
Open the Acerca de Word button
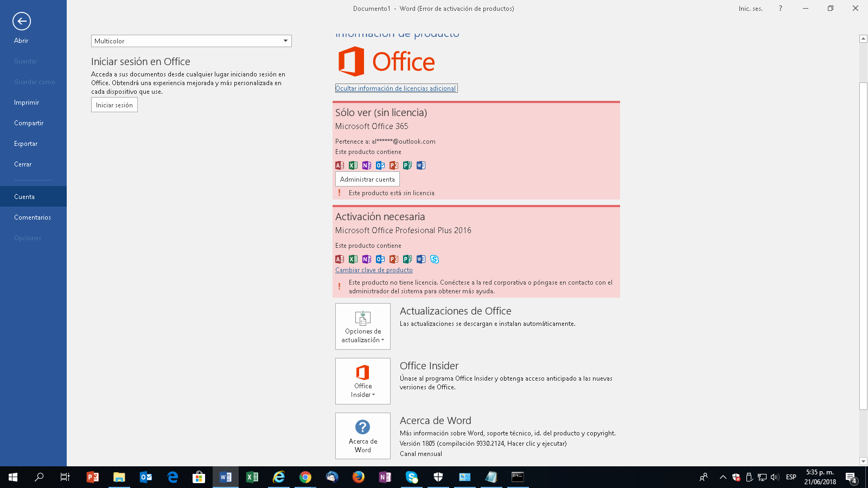coord(363,436)
